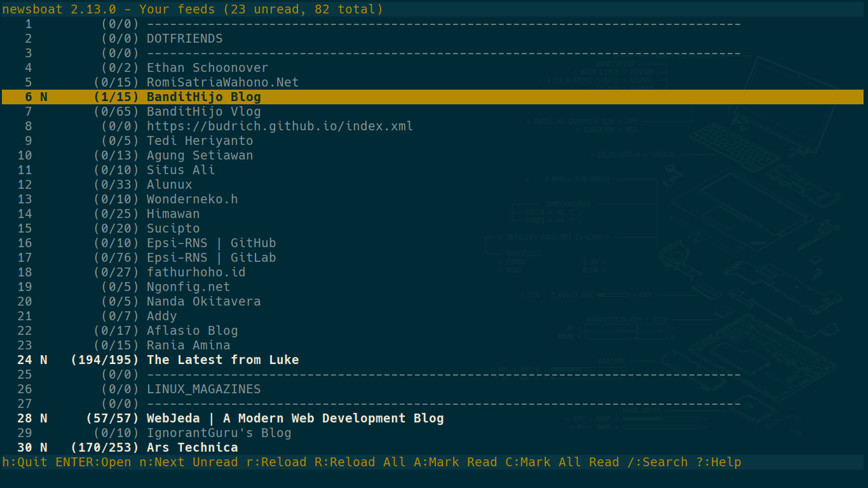Click the LINUX_MAGAZINES section header
The image size is (868, 488).
(x=203, y=389)
